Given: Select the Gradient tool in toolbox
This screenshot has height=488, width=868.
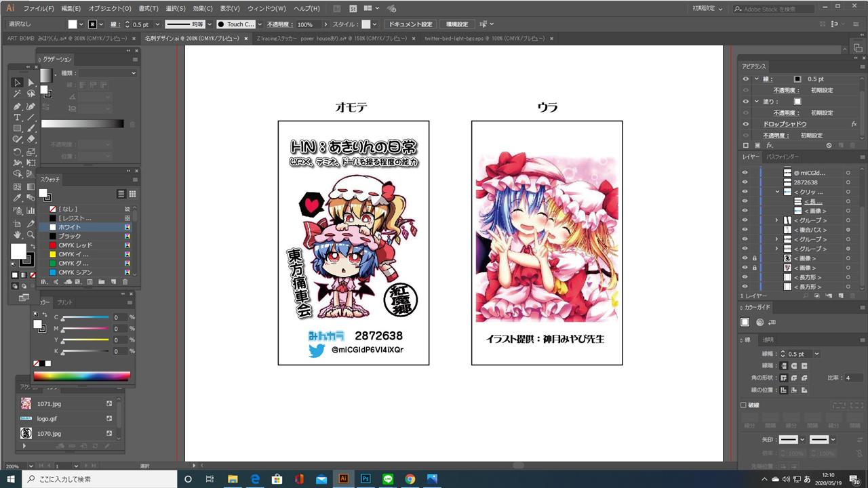Looking at the screenshot, I should coord(31,187).
